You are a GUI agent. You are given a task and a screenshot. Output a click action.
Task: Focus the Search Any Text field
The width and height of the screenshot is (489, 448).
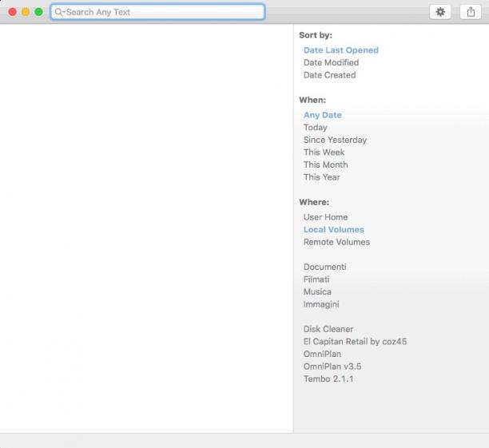tap(157, 12)
